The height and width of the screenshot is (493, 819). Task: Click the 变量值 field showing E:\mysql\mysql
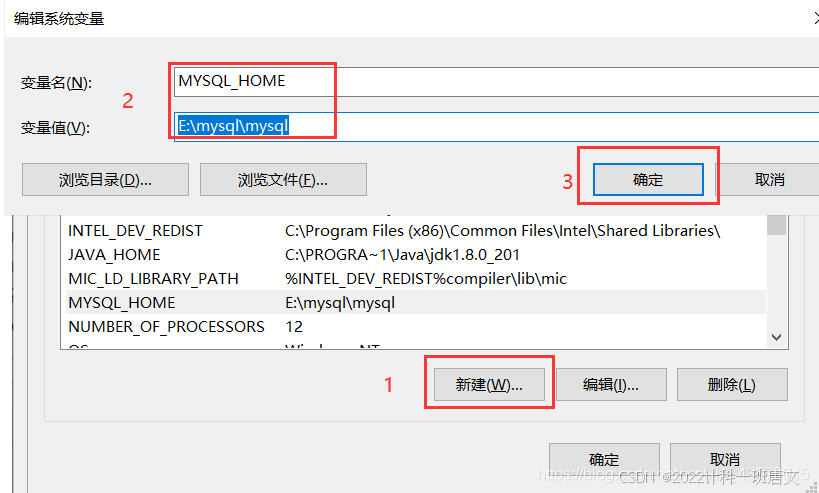496,126
